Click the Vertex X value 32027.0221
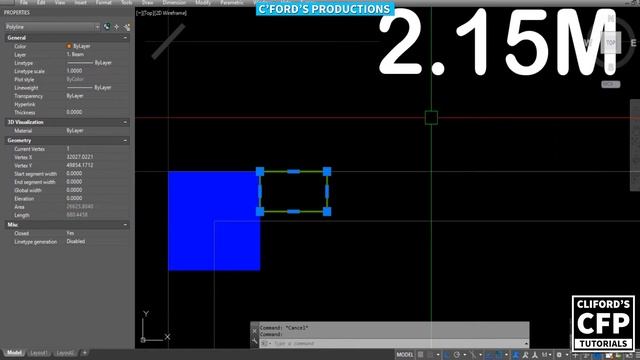 pos(80,157)
